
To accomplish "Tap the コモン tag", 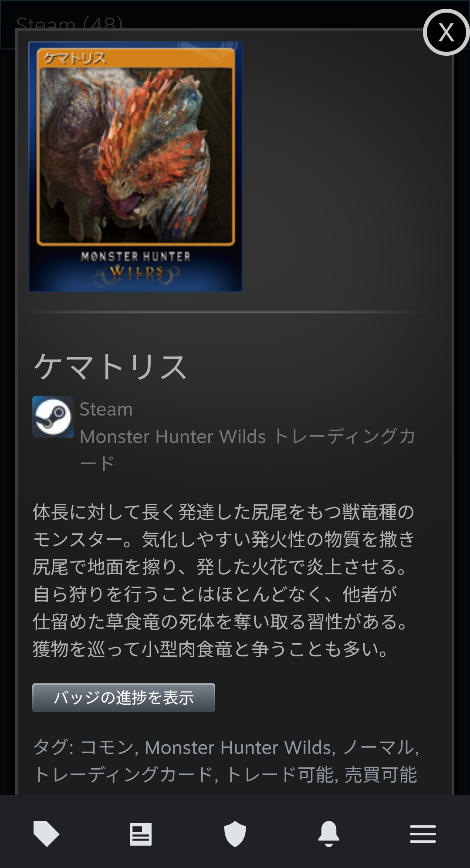I will pyautogui.click(x=107, y=747).
